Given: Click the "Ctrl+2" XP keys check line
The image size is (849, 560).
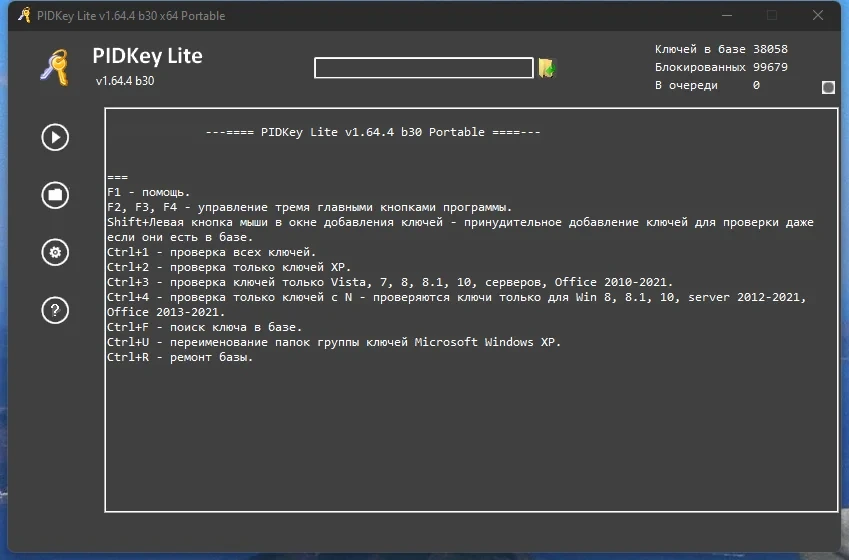Looking at the screenshot, I should 229,267.
